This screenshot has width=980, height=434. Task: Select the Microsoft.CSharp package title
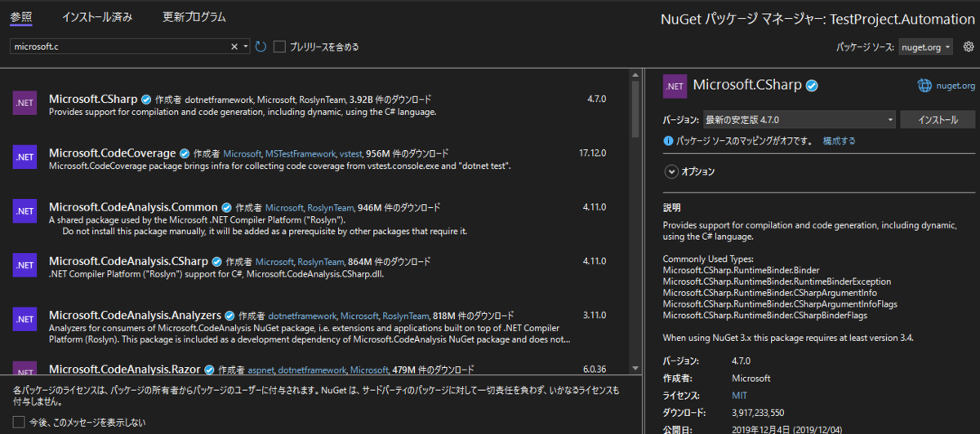click(x=93, y=99)
